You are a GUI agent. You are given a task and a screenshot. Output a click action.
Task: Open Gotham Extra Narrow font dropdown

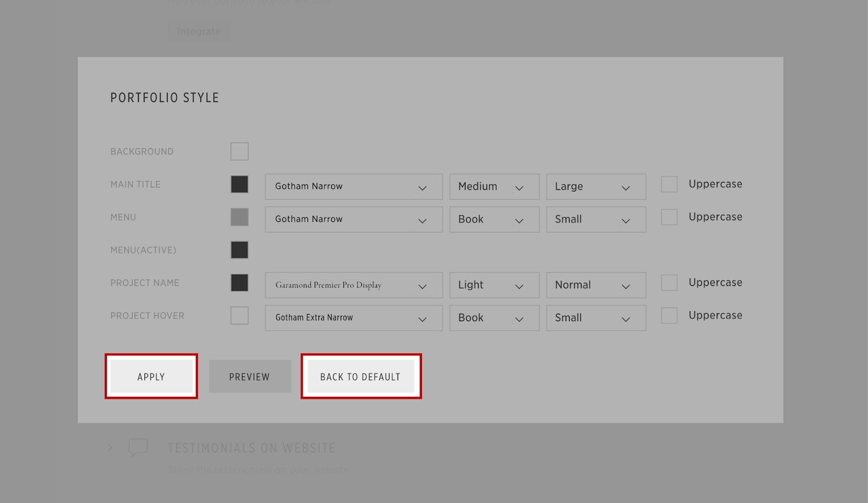click(354, 318)
